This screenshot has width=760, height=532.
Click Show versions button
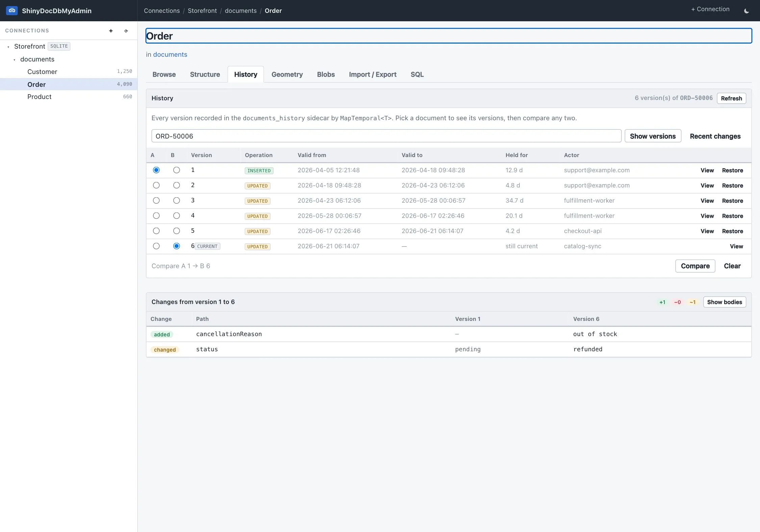[653, 136]
